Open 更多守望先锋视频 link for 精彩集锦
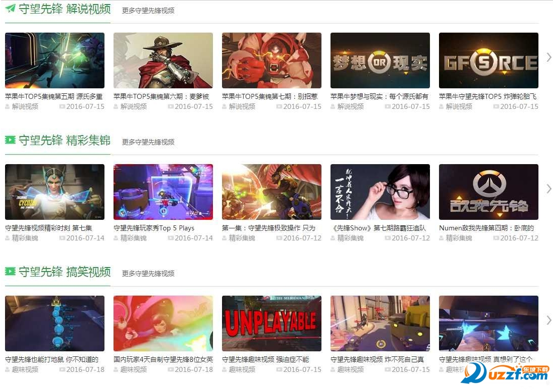This screenshot has width=553, height=392. (148, 142)
